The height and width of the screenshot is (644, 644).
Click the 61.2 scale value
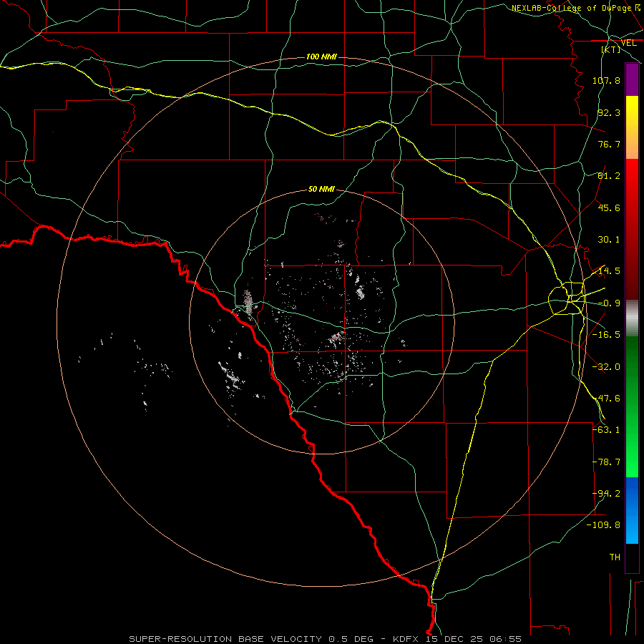[609, 176]
